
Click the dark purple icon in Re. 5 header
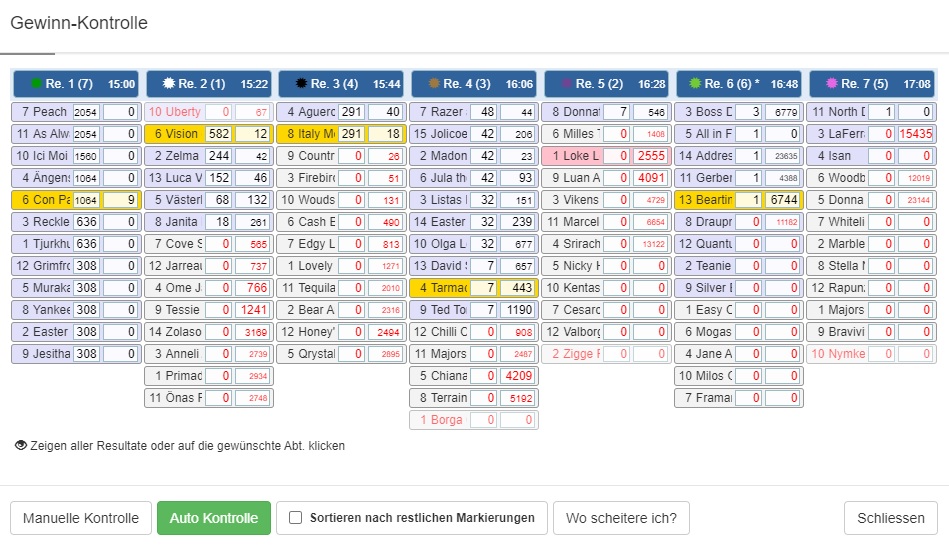pyautogui.click(x=566, y=84)
